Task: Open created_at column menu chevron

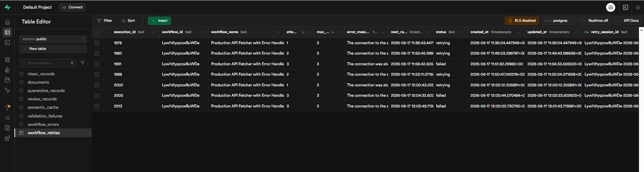Action: pos(519,32)
